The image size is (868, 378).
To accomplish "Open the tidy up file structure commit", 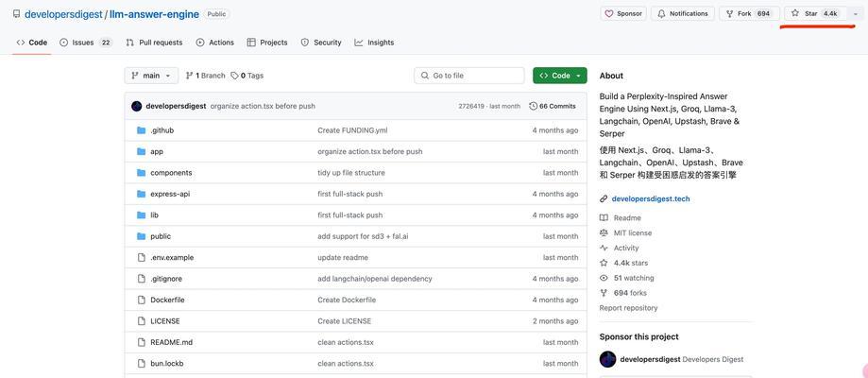I will click(351, 172).
